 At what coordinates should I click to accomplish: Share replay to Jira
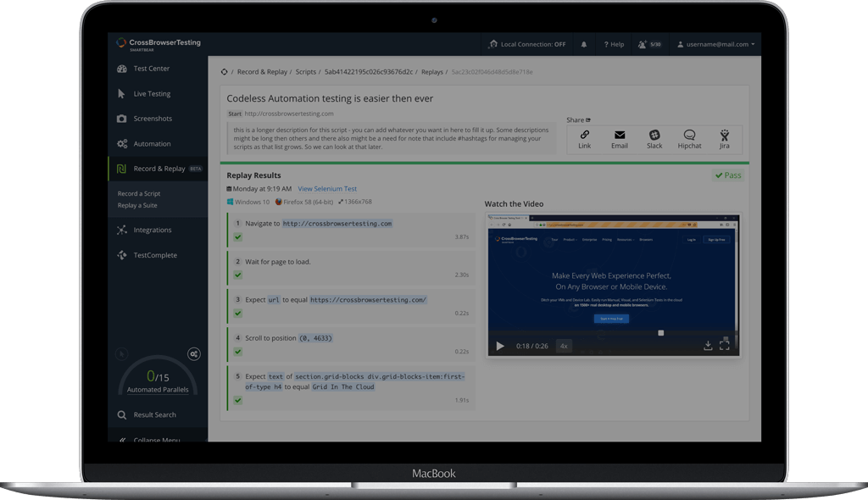[x=724, y=136]
